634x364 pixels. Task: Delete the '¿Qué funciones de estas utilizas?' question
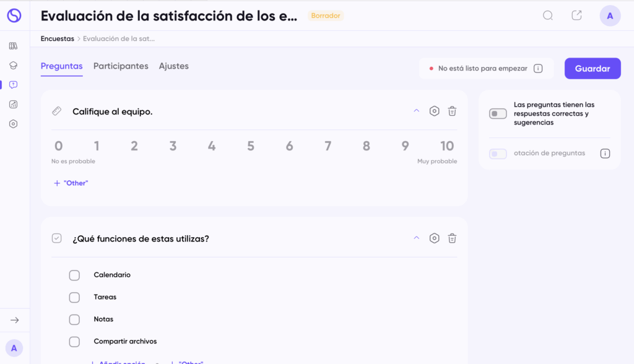452,238
